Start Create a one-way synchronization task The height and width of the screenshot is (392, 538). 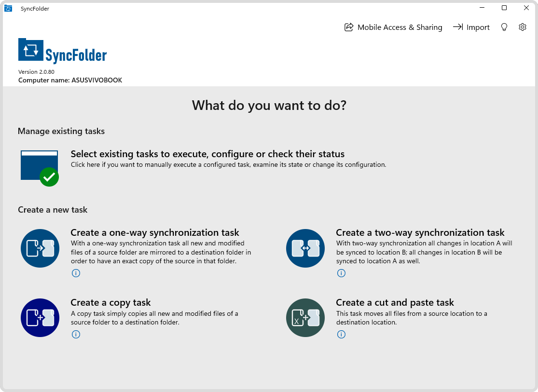point(155,232)
